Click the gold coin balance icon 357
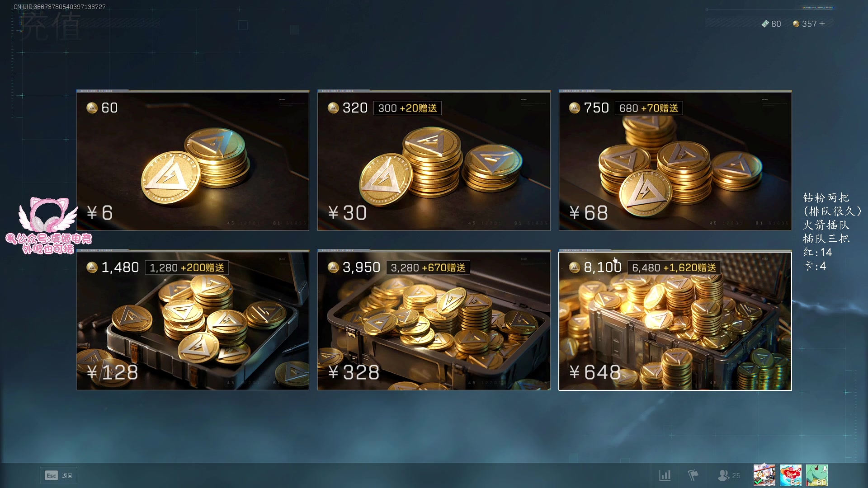The height and width of the screenshot is (488, 868). [x=796, y=24]
